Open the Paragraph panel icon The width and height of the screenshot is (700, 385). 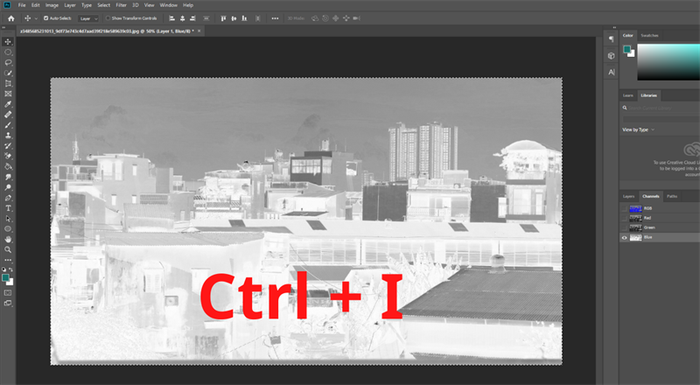(x=611, y=39)
